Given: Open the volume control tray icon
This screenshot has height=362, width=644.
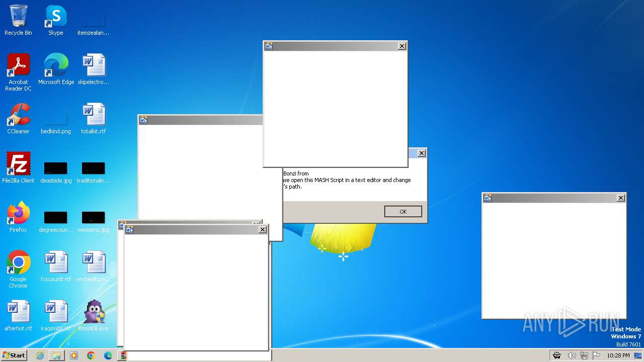Looking at the screenshot, I should pos(572,355).
